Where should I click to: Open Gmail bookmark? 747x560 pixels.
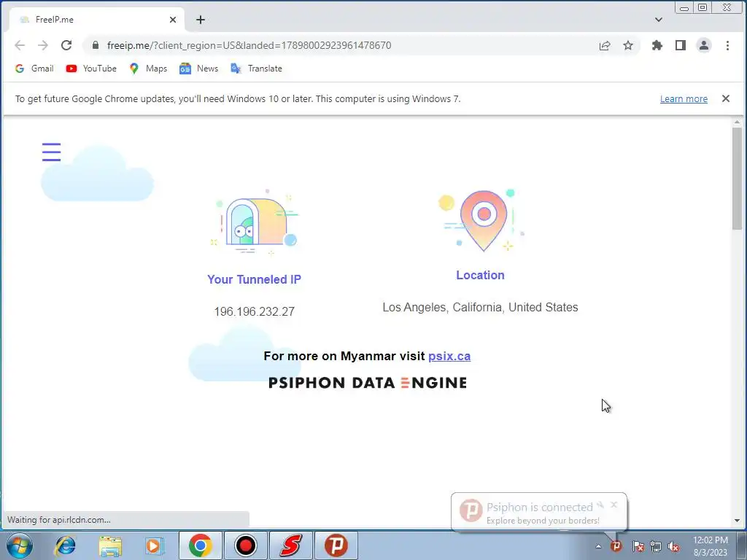coord(34,69)
